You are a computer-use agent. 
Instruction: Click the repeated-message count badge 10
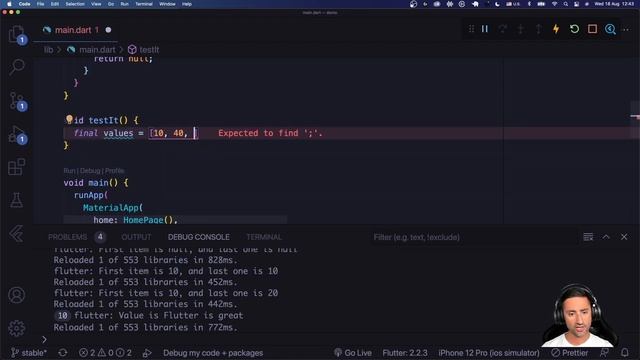62,316
